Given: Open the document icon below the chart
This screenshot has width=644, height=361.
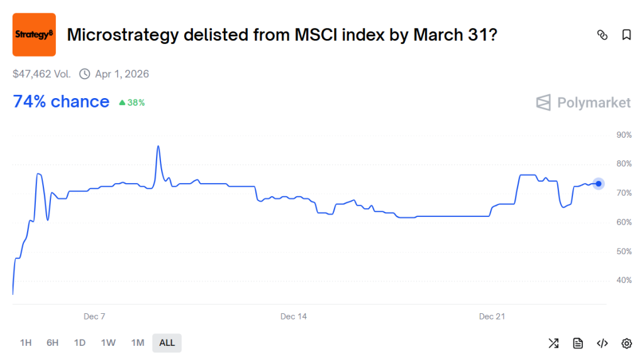Looking at the screenshot, I should pos(578,343).
